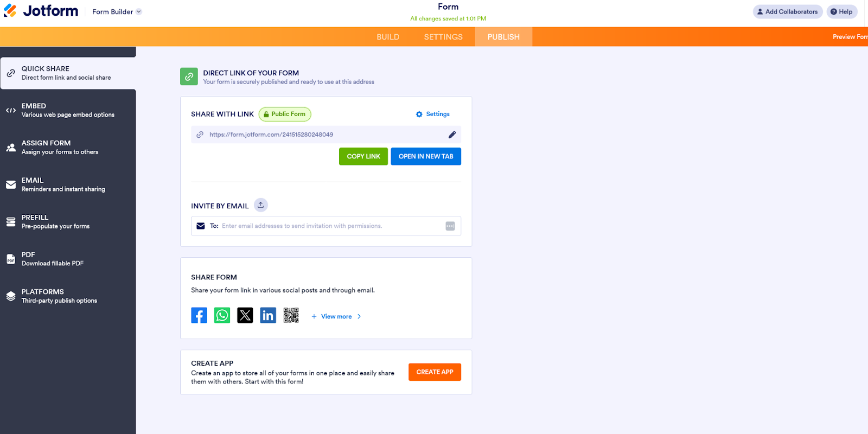This screenshot has height=434, width=868.
Task: Click the envelope icon in invite field
Action: pos(201,226)
